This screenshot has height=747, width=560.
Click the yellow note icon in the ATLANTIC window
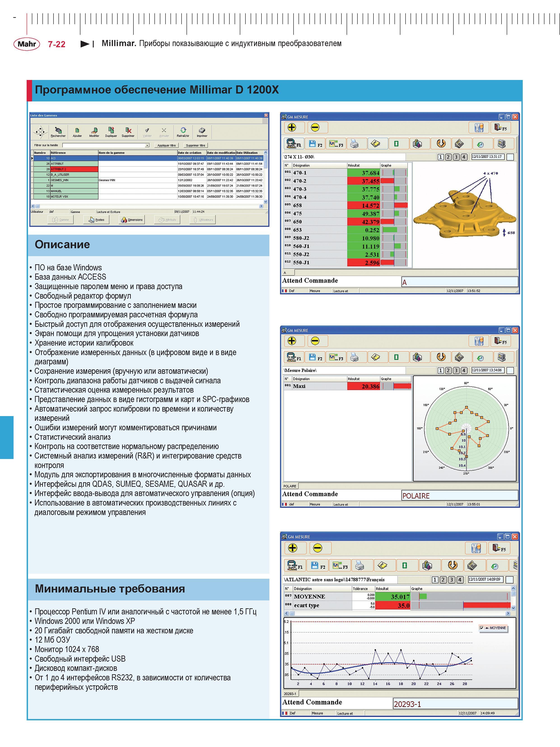[383, 565]
